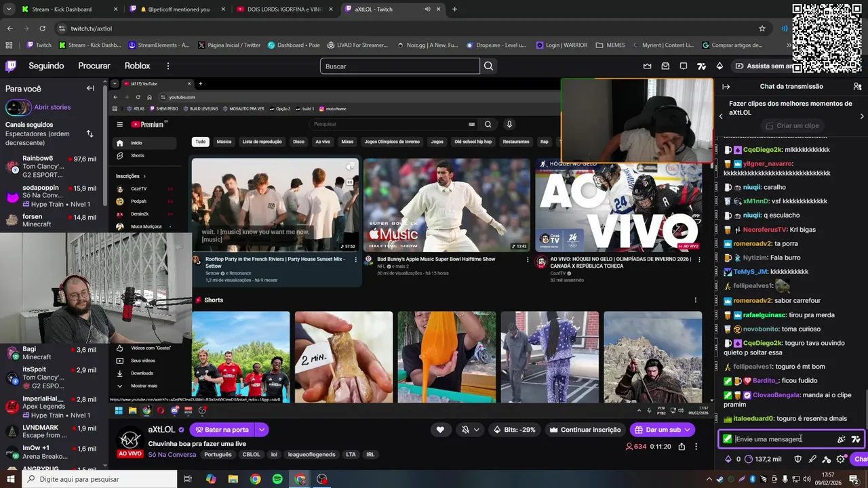Open the forsen followed channel

click(x=52, y=220)
